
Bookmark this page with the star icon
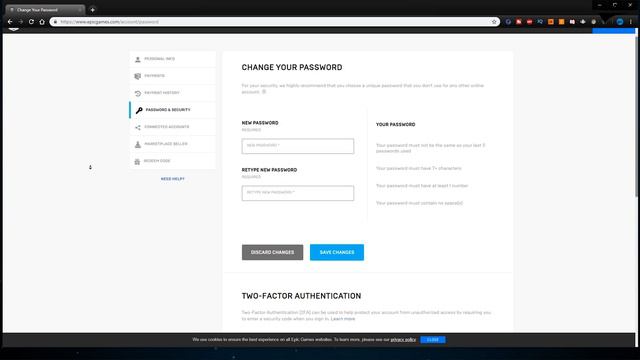(494, 22)
